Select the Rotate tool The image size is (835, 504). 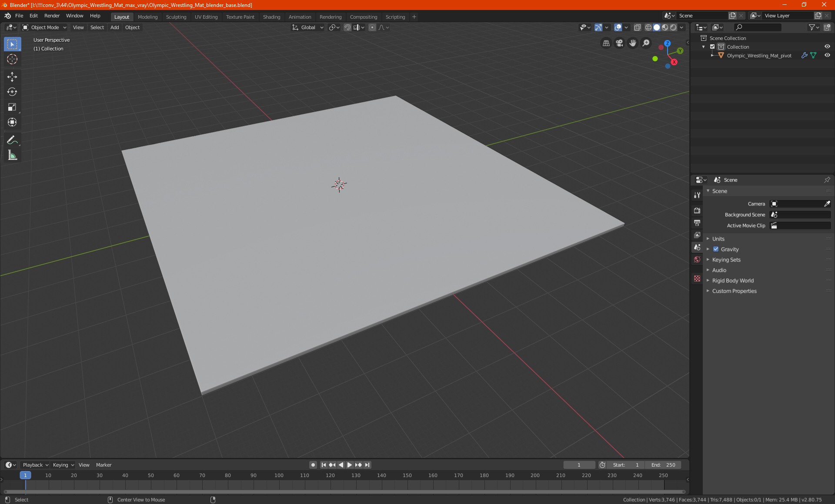12,92
